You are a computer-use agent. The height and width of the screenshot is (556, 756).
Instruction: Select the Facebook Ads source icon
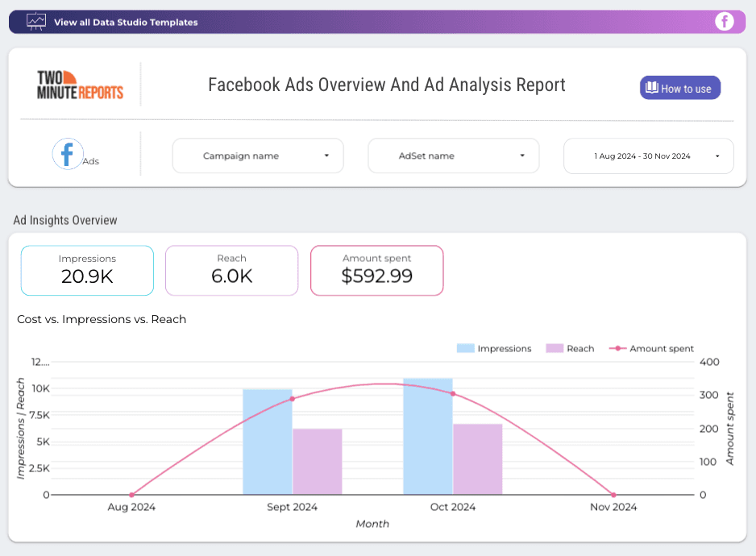pyautogui.click(x=69, y=153)
